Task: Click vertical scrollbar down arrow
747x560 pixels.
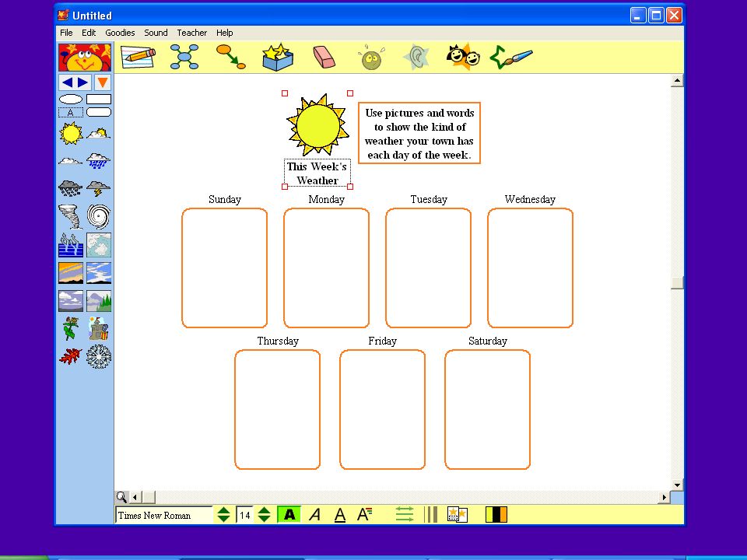Action: 677,485
